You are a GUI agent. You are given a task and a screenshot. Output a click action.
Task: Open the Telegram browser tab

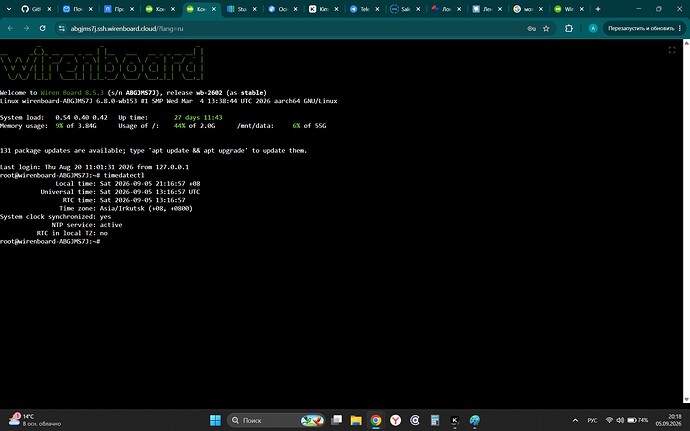[x=359, y=9]
